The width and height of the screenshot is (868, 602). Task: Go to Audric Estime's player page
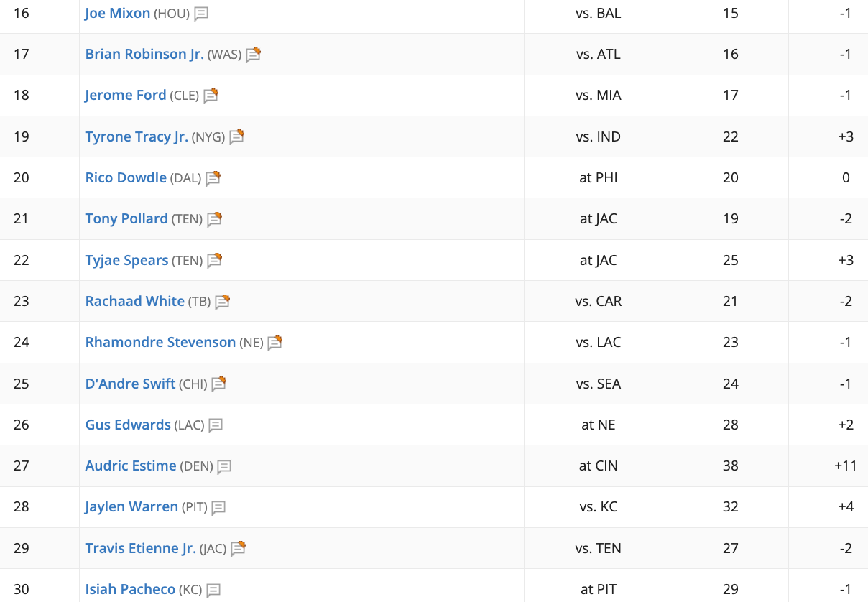(x=131, y=466)
